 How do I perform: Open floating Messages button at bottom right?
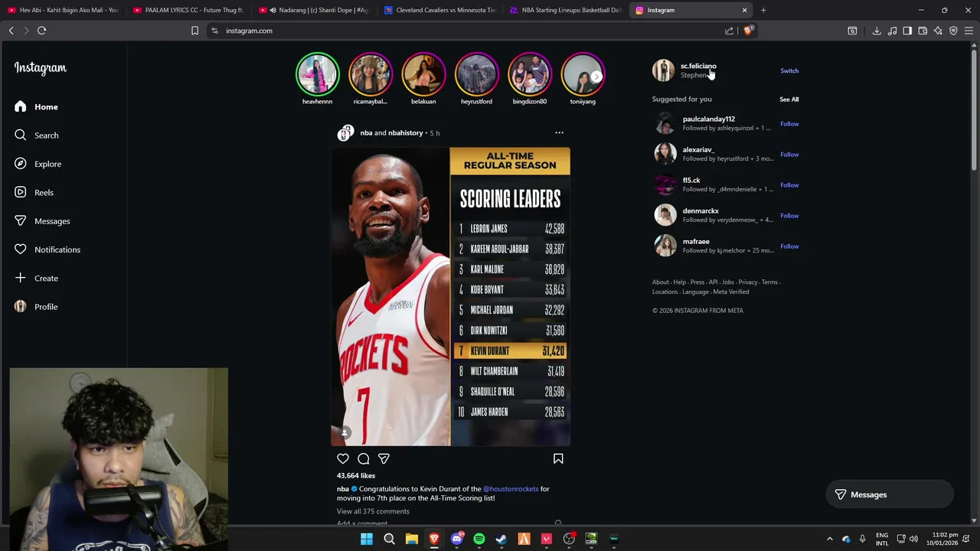890,495
